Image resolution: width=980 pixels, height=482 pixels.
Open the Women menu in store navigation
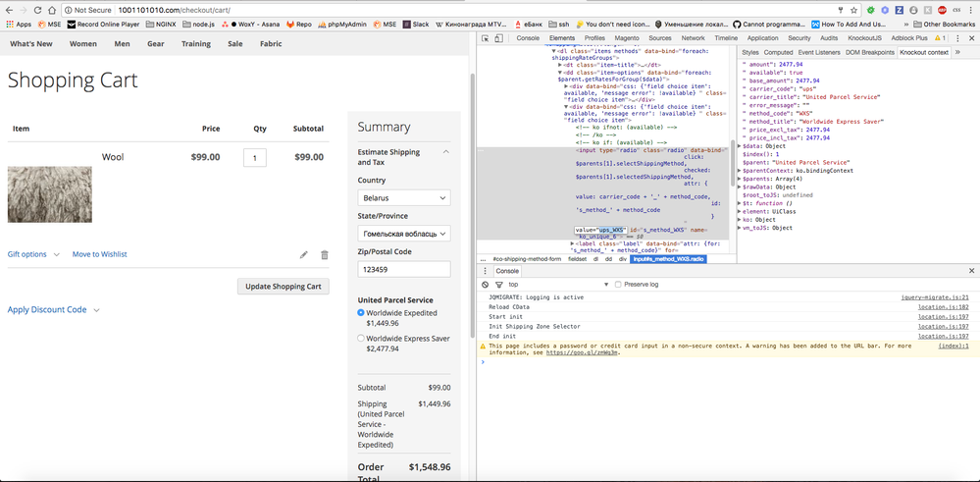pyautogui.click(x=82, y=43)
